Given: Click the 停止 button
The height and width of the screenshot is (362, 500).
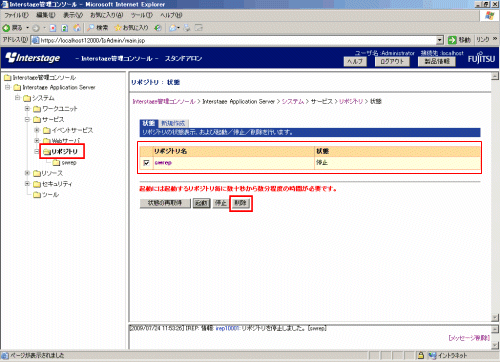Looking at the screenshot, I should pyautogui.click(x=221, y=203).
